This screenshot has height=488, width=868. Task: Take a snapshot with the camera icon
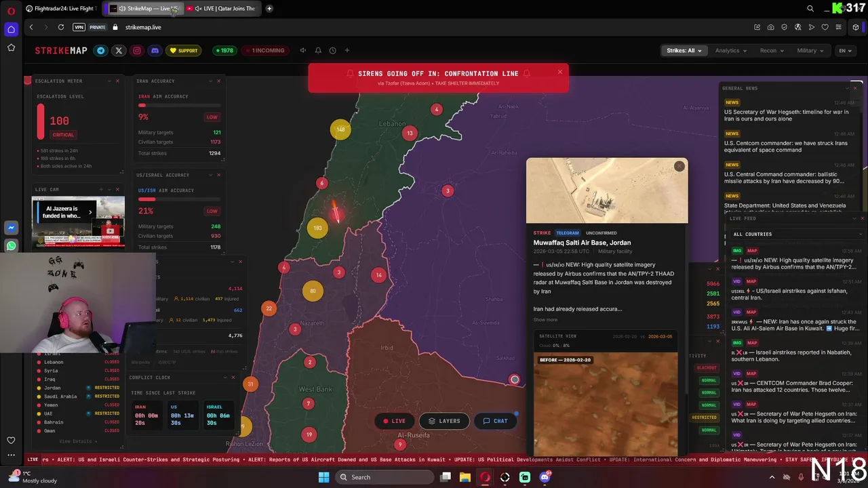(770, 27)
